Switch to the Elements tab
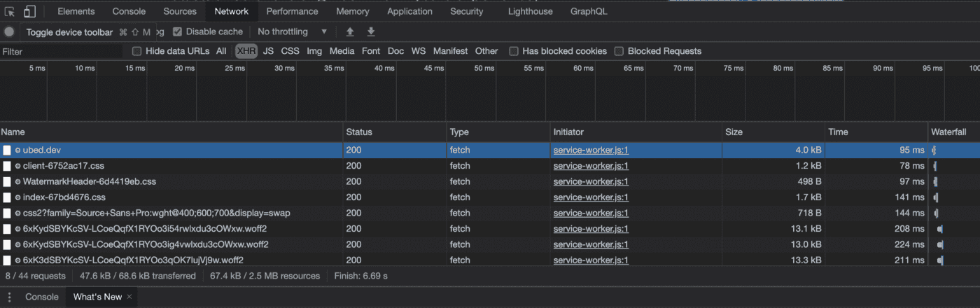 [76, 11]
